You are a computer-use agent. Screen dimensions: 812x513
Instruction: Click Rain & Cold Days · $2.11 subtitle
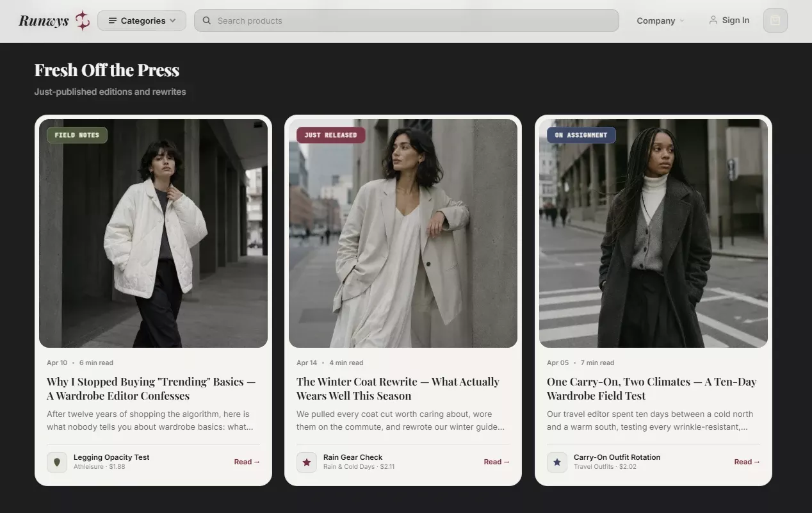(x=359, y=467)
